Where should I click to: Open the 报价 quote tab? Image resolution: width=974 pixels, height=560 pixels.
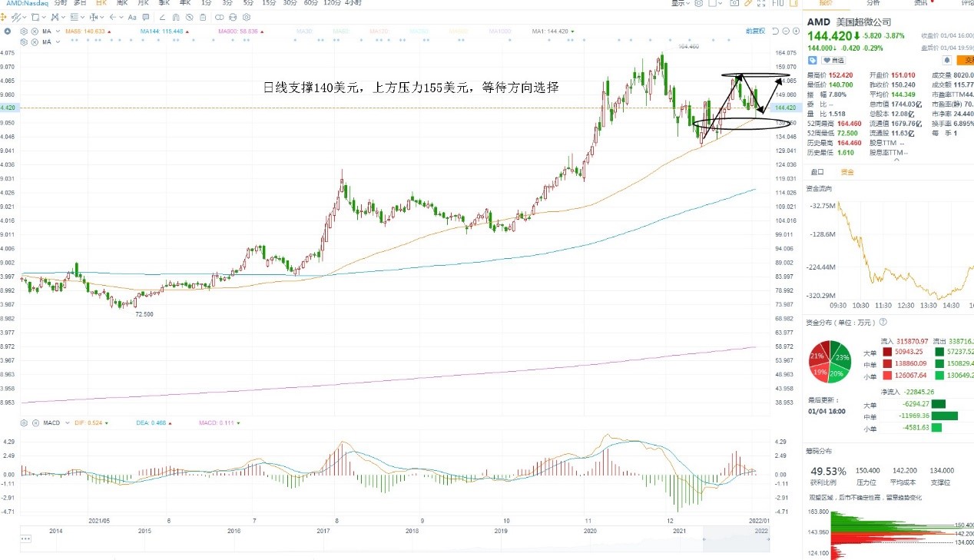point(825,2)
